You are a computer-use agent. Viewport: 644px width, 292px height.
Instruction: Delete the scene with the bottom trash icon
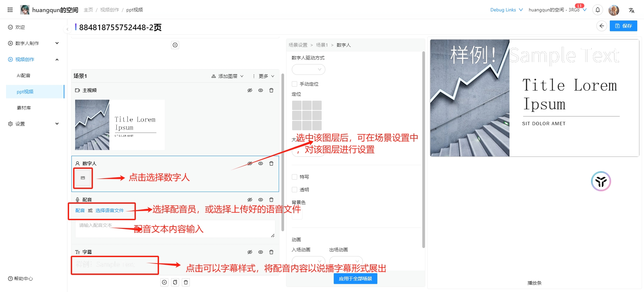(x=186, y=282)
